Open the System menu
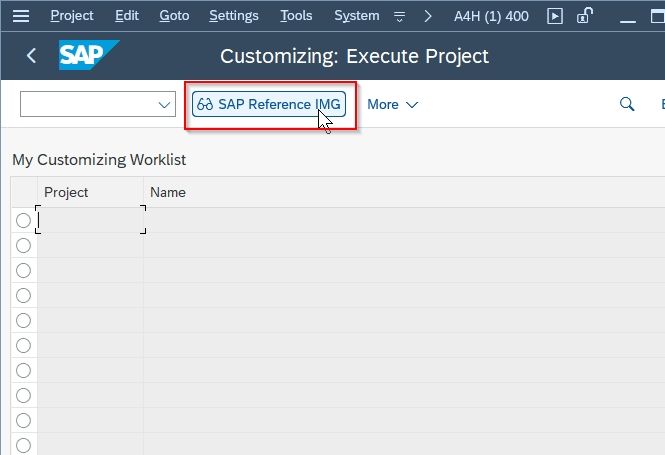The width and height of the screenshot is (665, 455). [x=357, y=16]
